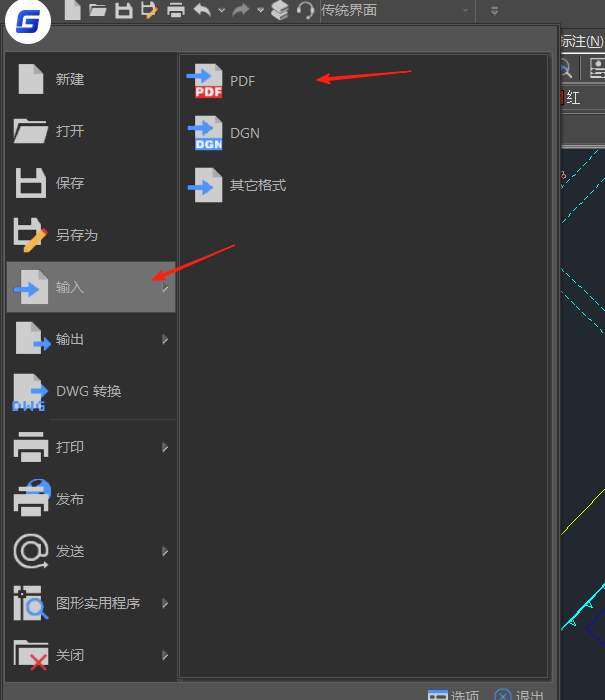This screenshot has height=700, width=605.
Task: Select 打开 from the application menu
Action: click(91, 131)
